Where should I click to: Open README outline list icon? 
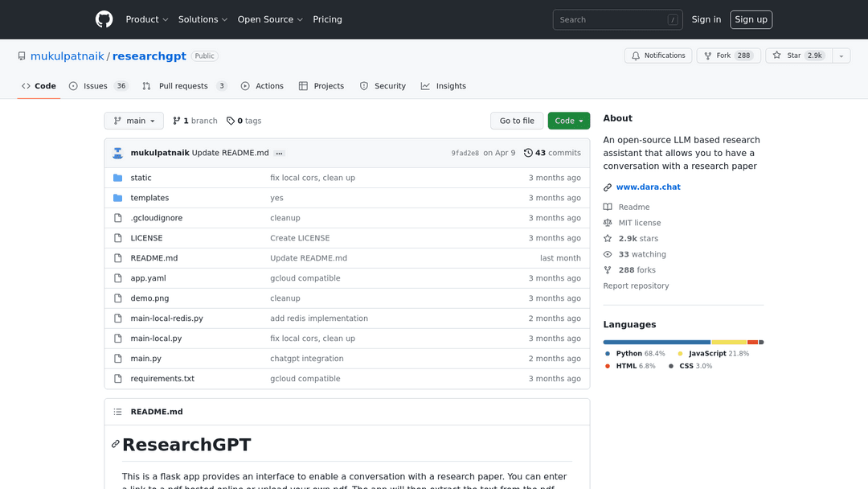(117, 412)
